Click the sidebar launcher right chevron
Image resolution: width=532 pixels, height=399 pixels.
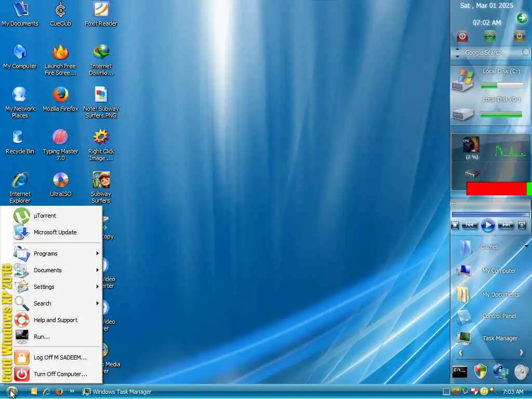point(522,353)
